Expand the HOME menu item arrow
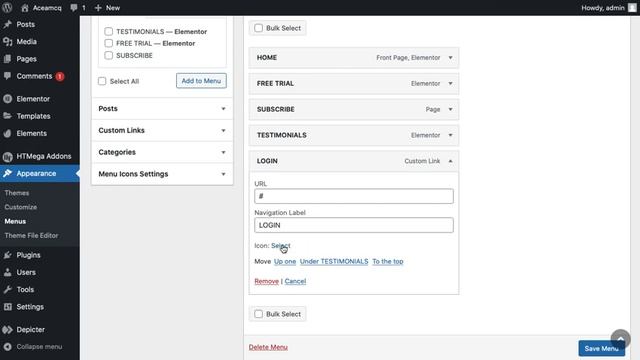Screen dimensions: 640x360 [451, 58]
